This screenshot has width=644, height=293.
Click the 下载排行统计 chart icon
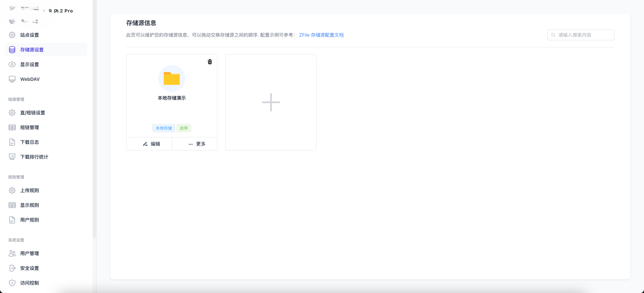[x=12, y=157]
